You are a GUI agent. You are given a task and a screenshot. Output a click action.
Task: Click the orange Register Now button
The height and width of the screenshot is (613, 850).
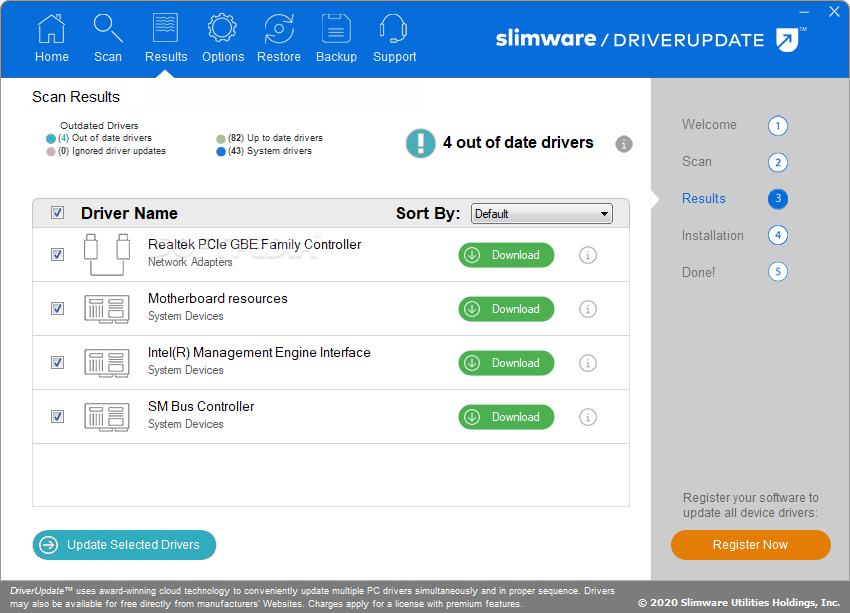750,545
